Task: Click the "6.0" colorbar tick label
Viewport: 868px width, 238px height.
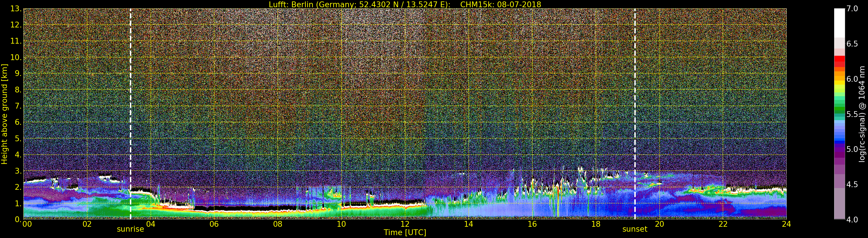Action: click(852, 79)
